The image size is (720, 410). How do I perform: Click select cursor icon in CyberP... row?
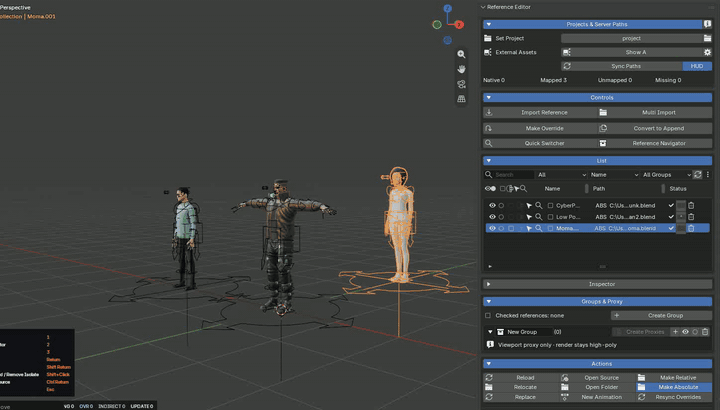[x=529, y=205]
